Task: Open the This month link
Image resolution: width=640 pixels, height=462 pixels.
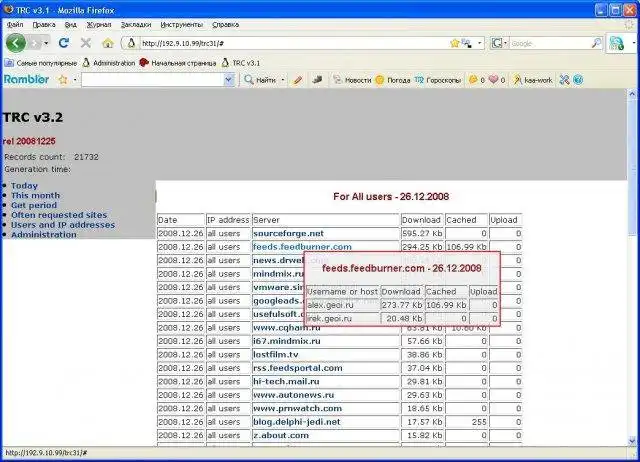Action: click(36, 195)
